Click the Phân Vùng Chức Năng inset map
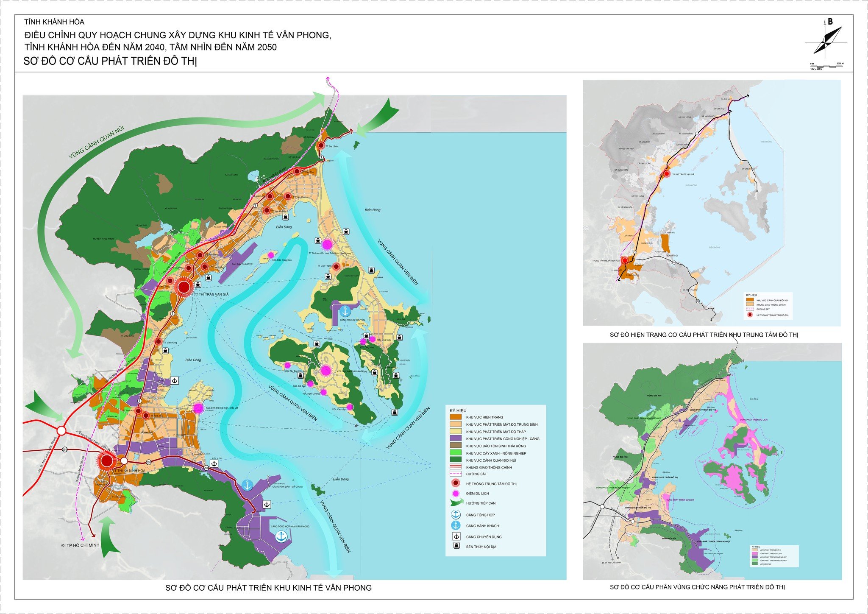Screen dimensions: 868x614 712,461
